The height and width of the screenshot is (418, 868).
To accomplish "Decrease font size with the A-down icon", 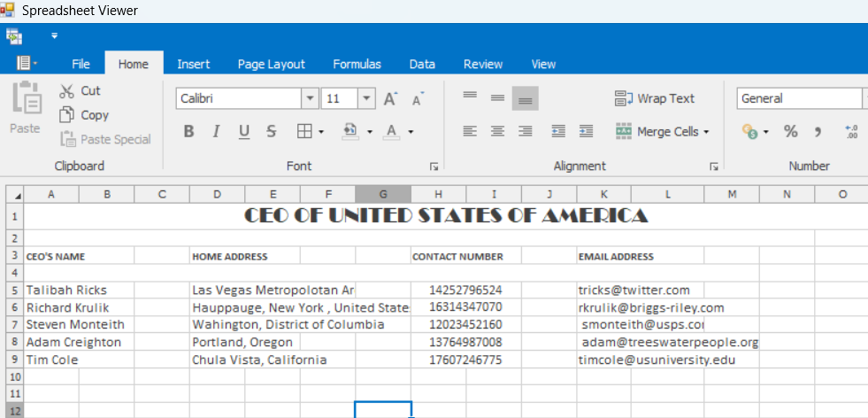I will coord(418,98).
